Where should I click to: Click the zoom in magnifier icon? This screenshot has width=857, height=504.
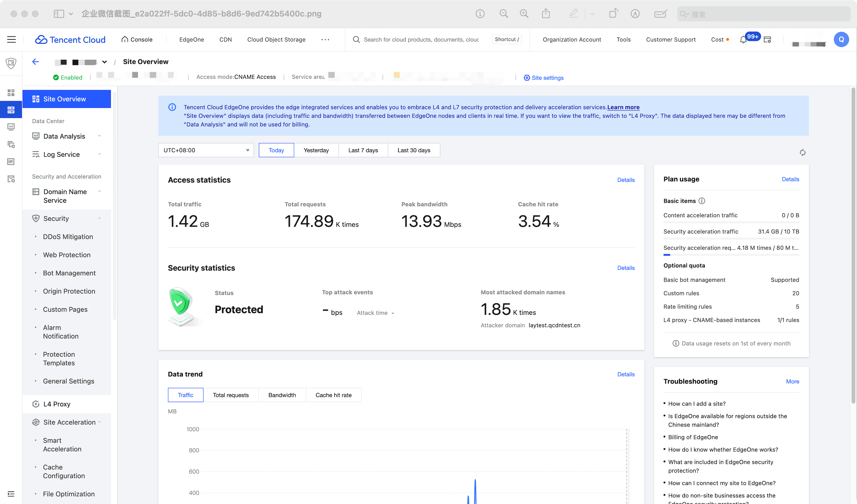(x=524, y=14)
